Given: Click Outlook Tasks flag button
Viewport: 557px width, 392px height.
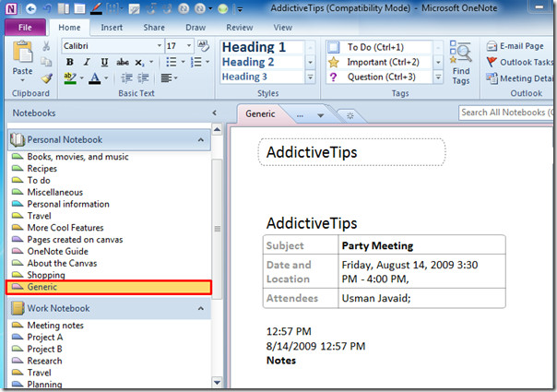Looking at the screenshot, I should (x=519, y=62).
